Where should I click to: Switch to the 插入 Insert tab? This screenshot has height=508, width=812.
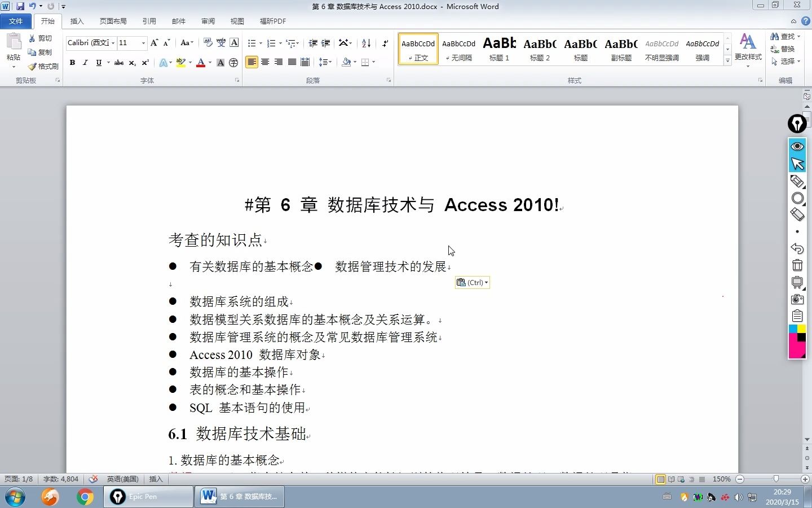point(77,21)
